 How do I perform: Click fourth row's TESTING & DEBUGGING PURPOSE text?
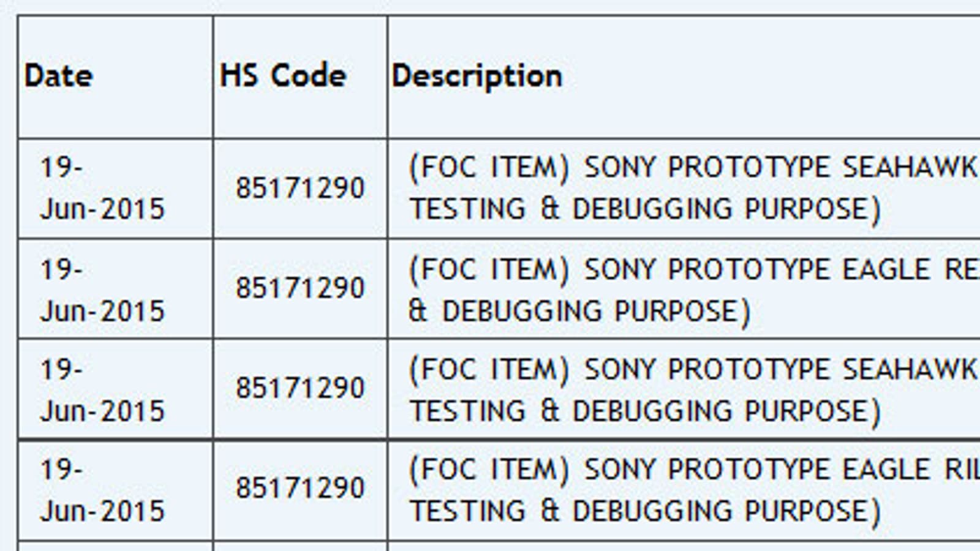click(645, 511)
